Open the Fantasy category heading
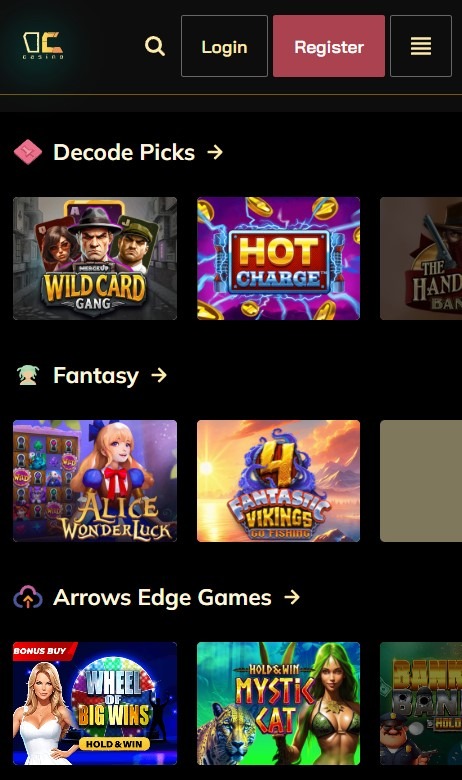The height and width of the screenshot is (780, 462). click(x=96, y=376)
